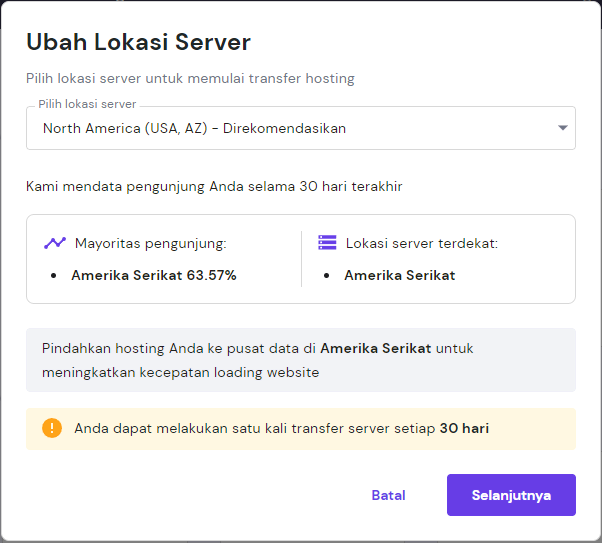This screenshot has height=543, width=602.
Task: Click the visitor trend line icon
Action: (54, 242)
